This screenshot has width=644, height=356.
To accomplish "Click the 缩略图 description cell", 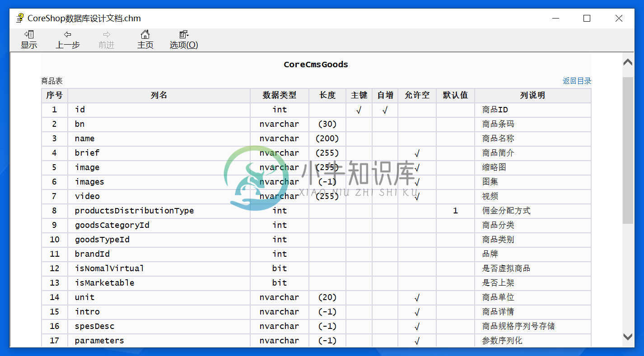I will pos(532,167).
